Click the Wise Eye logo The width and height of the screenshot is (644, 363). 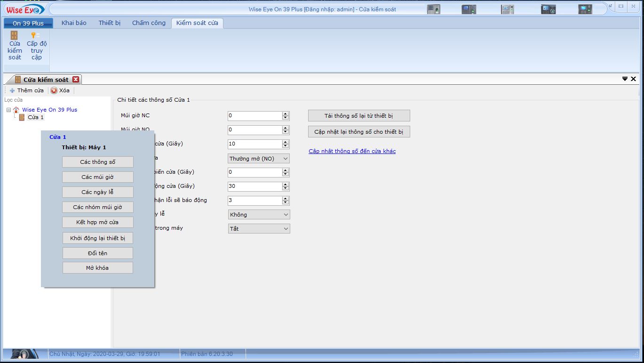pos(25,9)
